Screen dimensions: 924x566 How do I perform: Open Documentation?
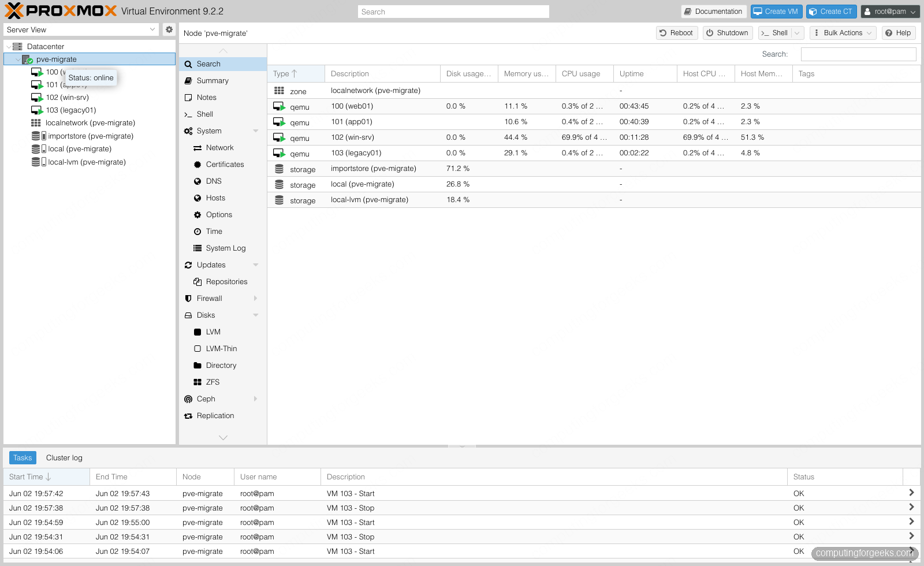pyautogui.click(x=714, y=12)
